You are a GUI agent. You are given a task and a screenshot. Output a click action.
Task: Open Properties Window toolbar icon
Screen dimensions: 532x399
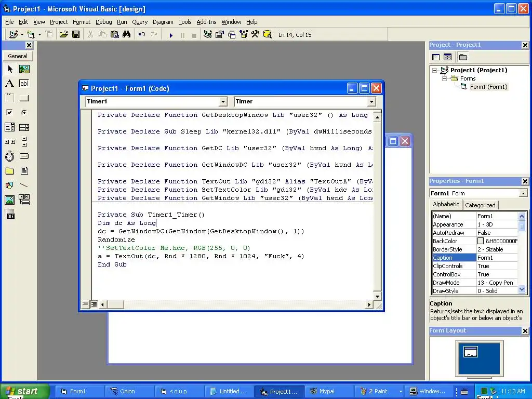(220, 35)
